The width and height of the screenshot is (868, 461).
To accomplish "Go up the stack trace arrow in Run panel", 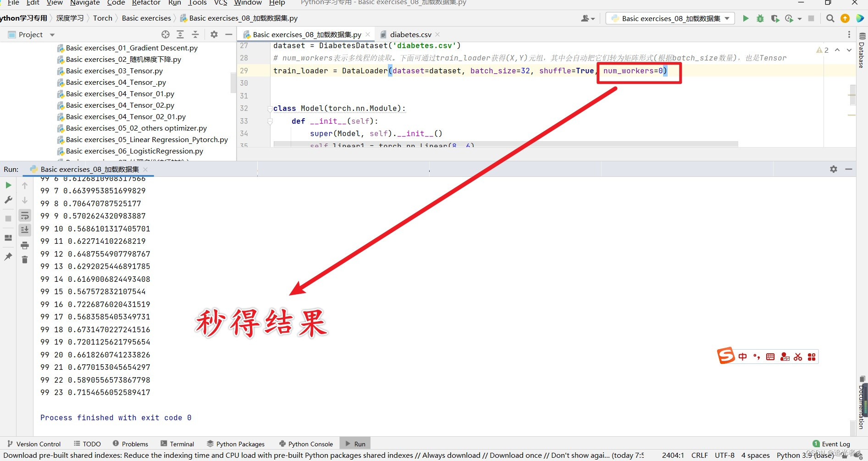I will 25,185.
